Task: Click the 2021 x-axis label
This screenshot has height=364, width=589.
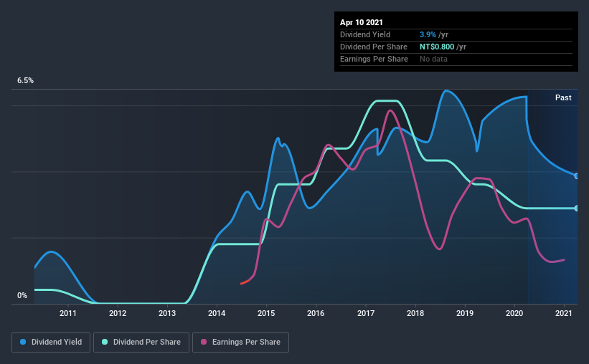Action: point(564,313)
